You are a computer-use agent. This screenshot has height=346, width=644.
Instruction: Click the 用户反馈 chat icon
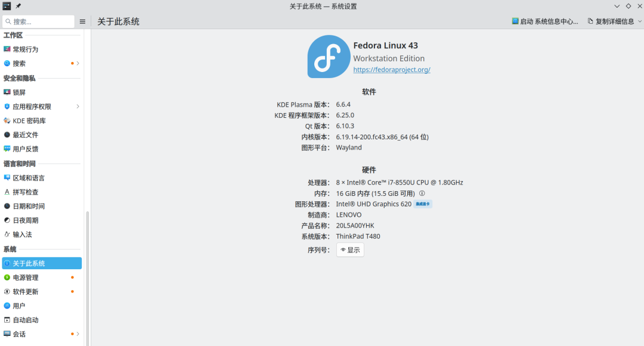point(7,149)
